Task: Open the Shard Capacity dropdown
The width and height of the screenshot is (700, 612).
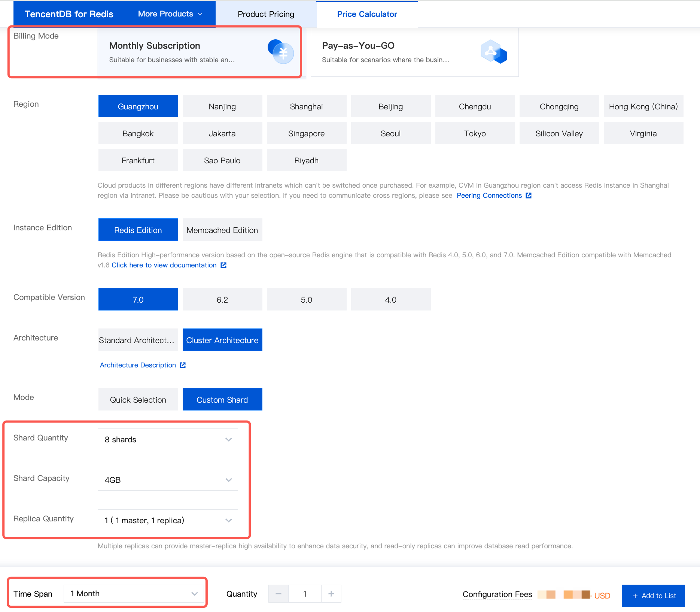Action: (168, 480)
